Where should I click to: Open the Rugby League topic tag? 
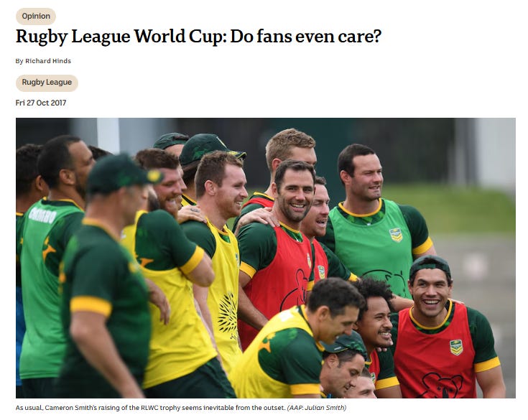(47, 83)
